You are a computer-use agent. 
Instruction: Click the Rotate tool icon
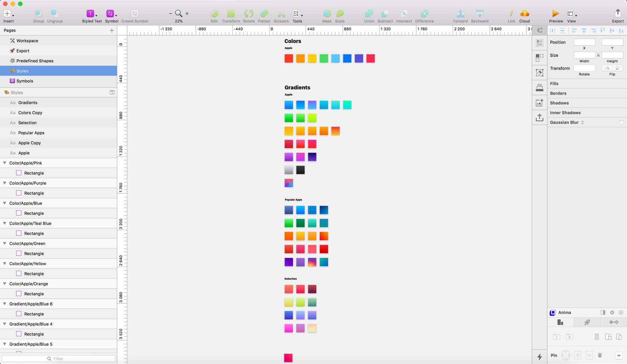click(x=249, y=14)
